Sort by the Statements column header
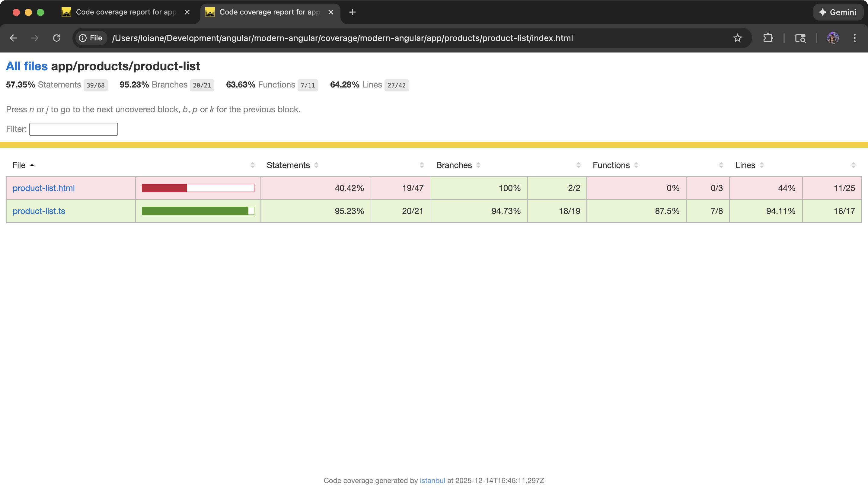Viewport: 868px width, 493px height. [288, 165]
